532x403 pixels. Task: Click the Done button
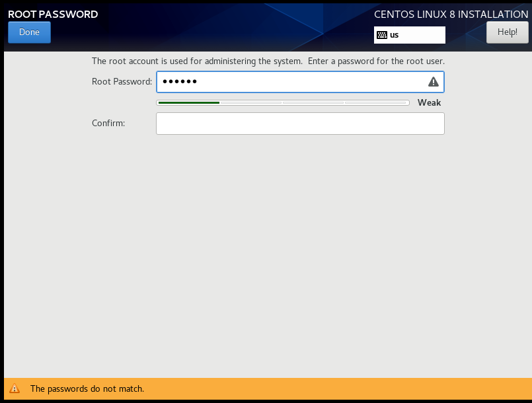29,32
